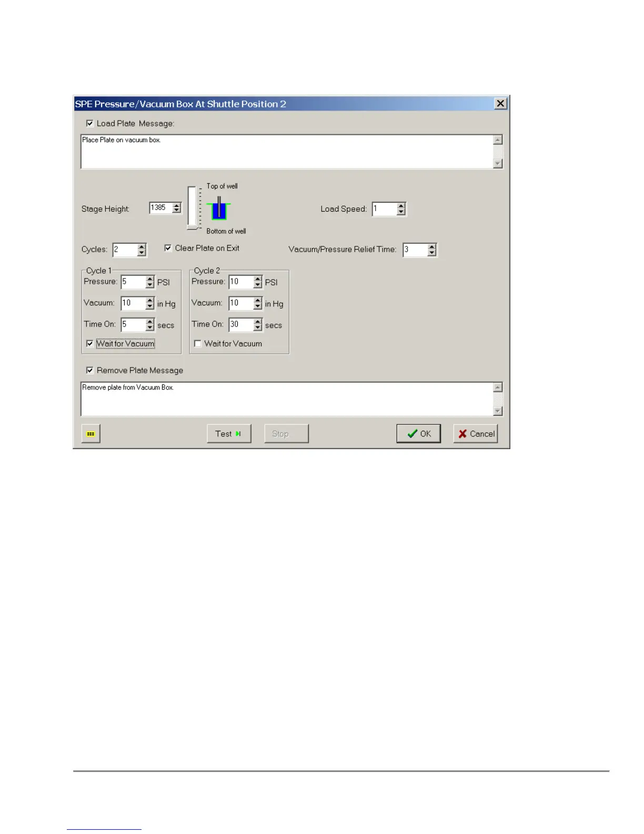Increase Cycle 2 Pressure value
644x834 pixels.
coord(258,279)
